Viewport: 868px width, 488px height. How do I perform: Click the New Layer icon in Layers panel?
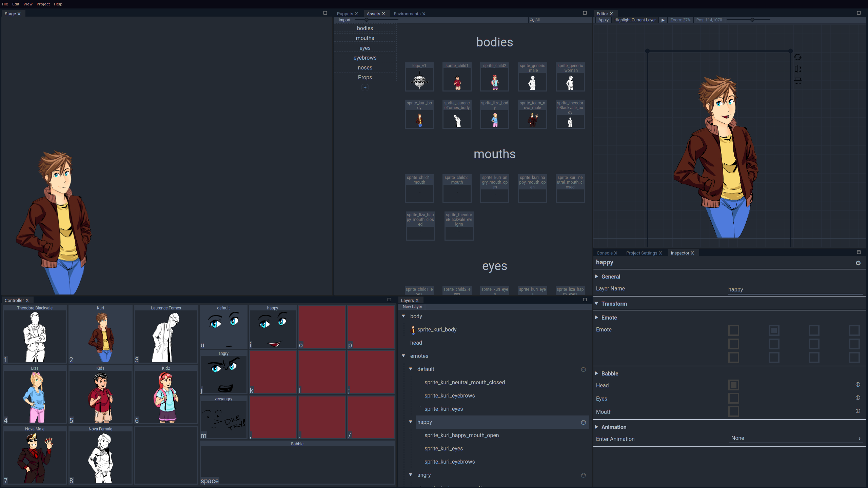coord(413,307)
